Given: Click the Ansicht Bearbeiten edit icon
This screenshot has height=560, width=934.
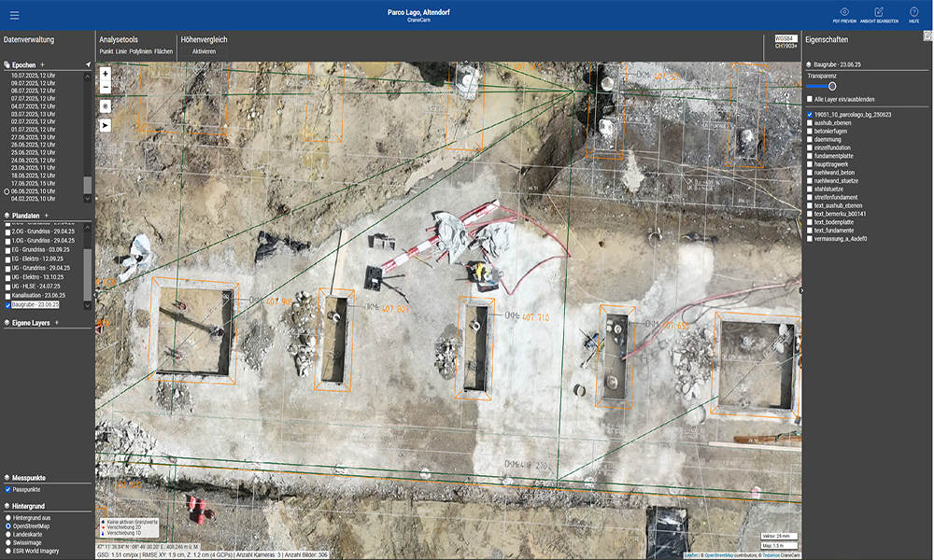Looking at the screenshot, I should 879,13.
